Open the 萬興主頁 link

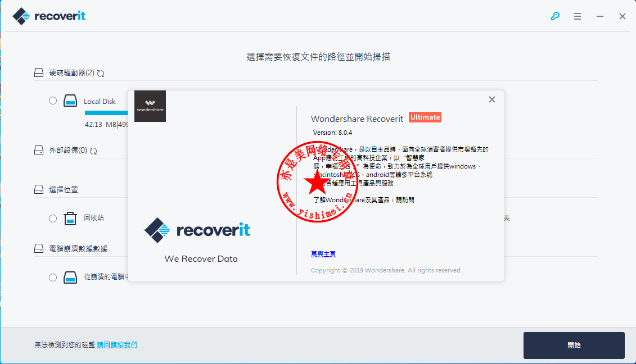pos(323,254)
